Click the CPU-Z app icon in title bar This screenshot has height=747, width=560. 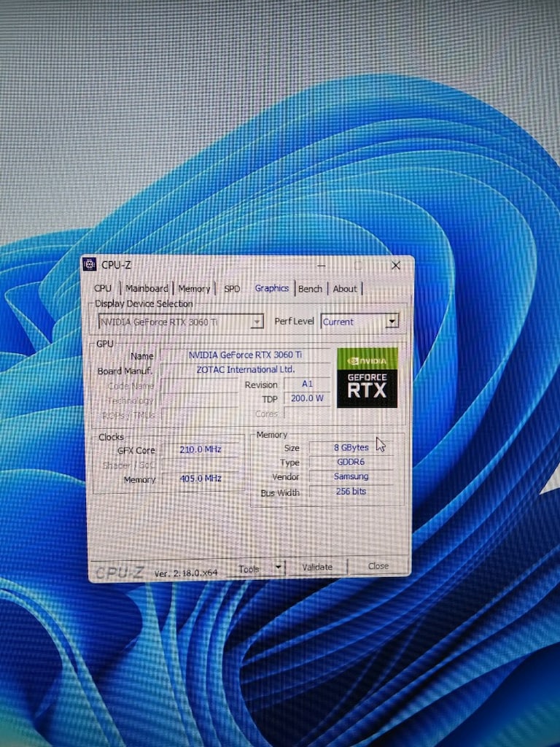click(90, 264)
